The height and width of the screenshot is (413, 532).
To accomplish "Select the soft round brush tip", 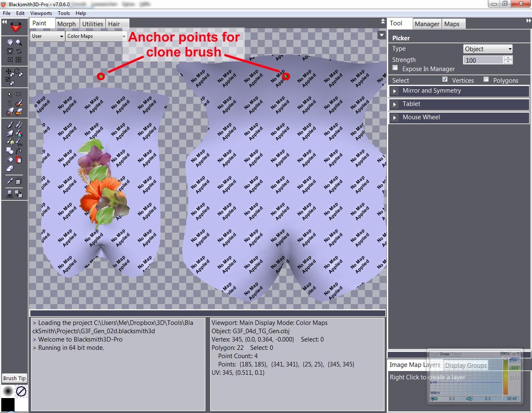I will pos(8,391).
